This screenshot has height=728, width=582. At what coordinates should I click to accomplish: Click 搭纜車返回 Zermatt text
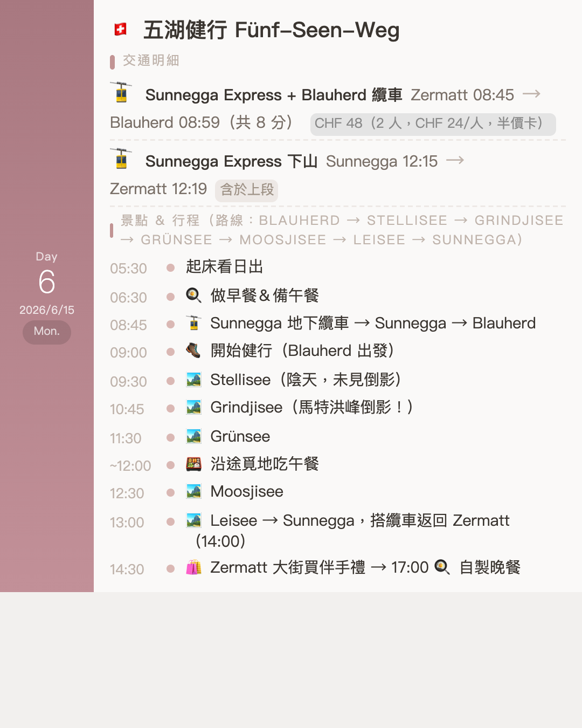point(440,520)
